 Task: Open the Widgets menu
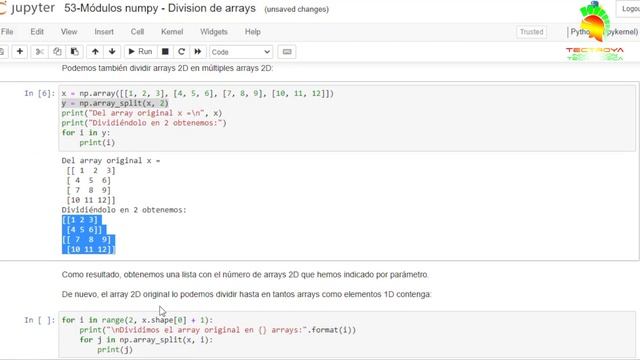pos(213,32)
